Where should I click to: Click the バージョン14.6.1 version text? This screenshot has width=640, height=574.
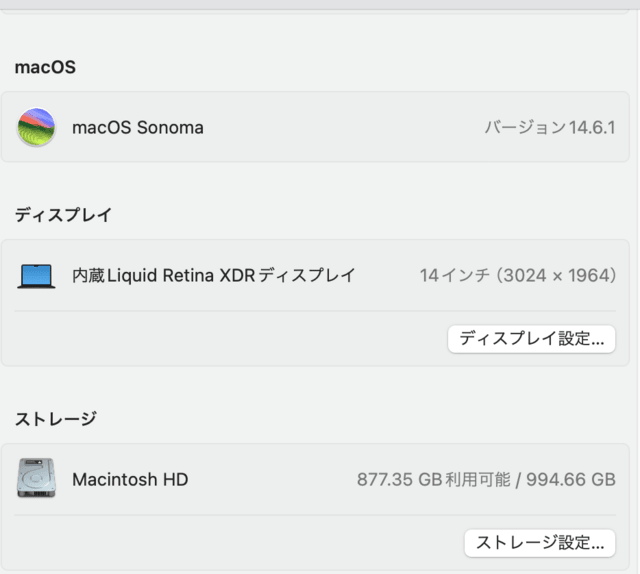click(x=550, y=127)
